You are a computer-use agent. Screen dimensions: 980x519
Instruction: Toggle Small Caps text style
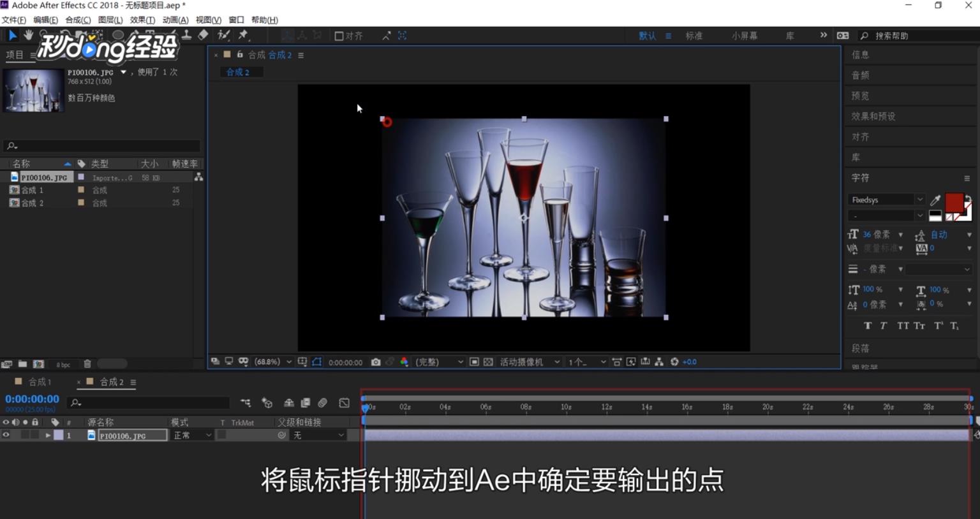(x=919, y=326)
